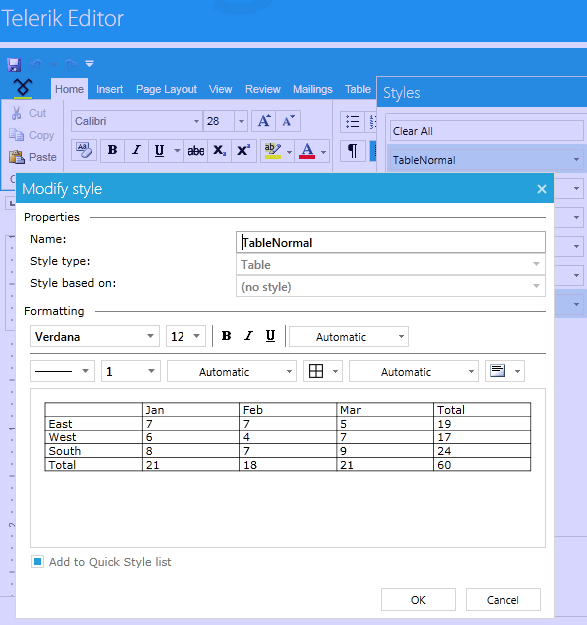Open the font color dropdown arrow

[x=324, y=151]
